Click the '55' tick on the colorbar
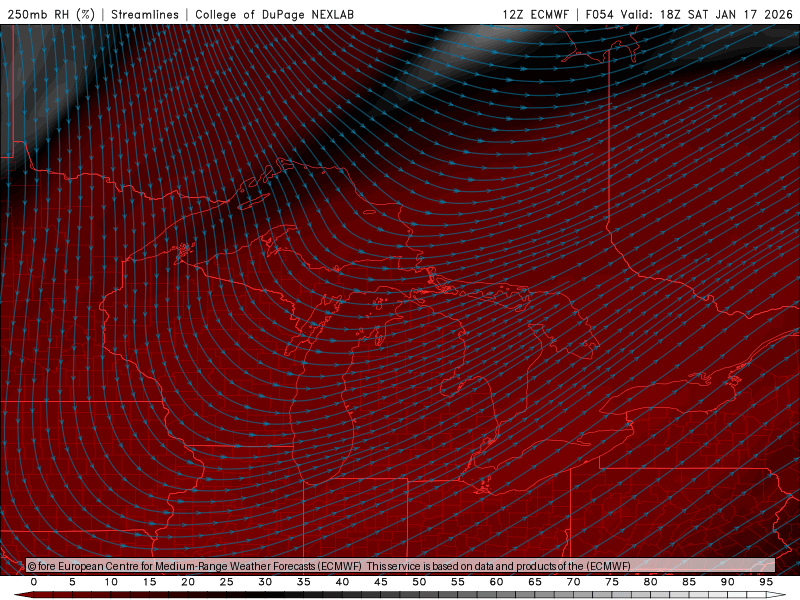Viewport: 800px width, 600px height. pos(458,582)
